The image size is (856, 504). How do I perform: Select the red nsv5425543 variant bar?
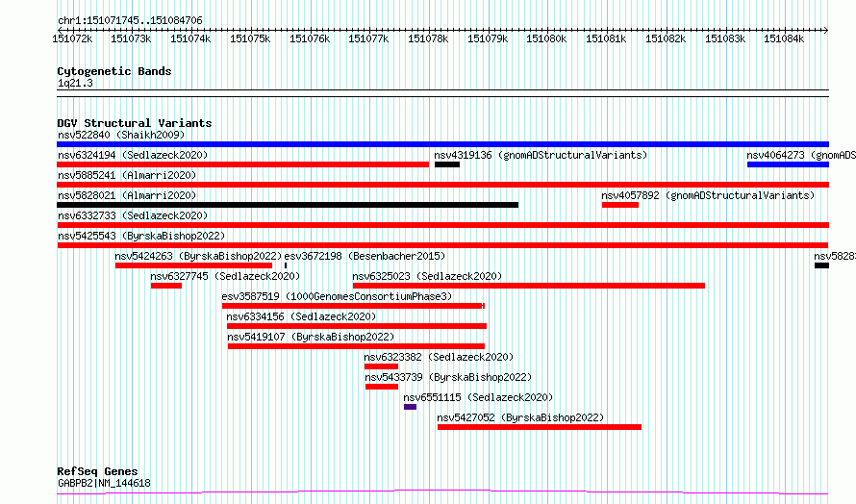(x=442, y=245)
